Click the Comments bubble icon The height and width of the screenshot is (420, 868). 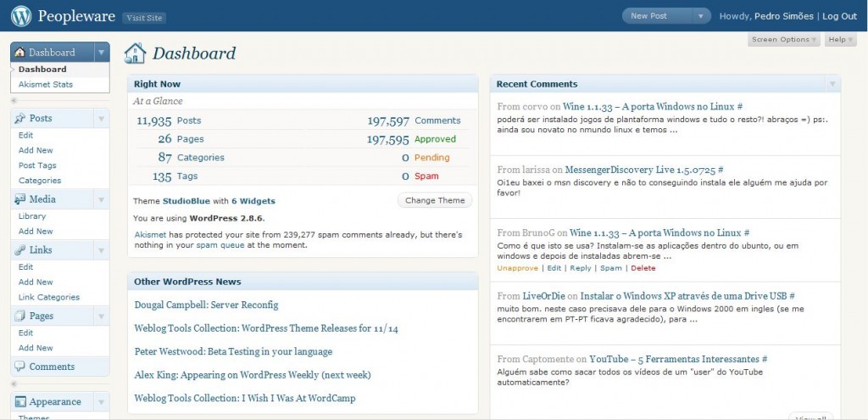click(x=20, y=367)
